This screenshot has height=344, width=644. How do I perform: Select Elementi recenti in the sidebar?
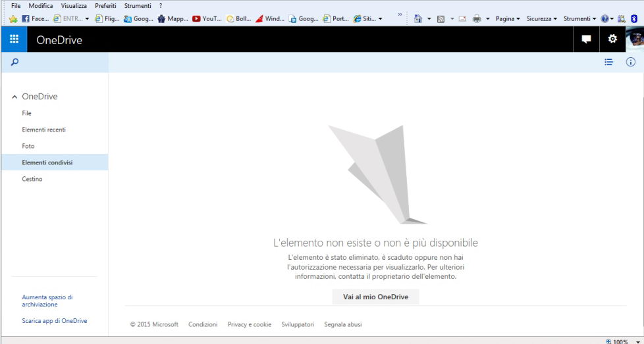(x=43, y=130)
